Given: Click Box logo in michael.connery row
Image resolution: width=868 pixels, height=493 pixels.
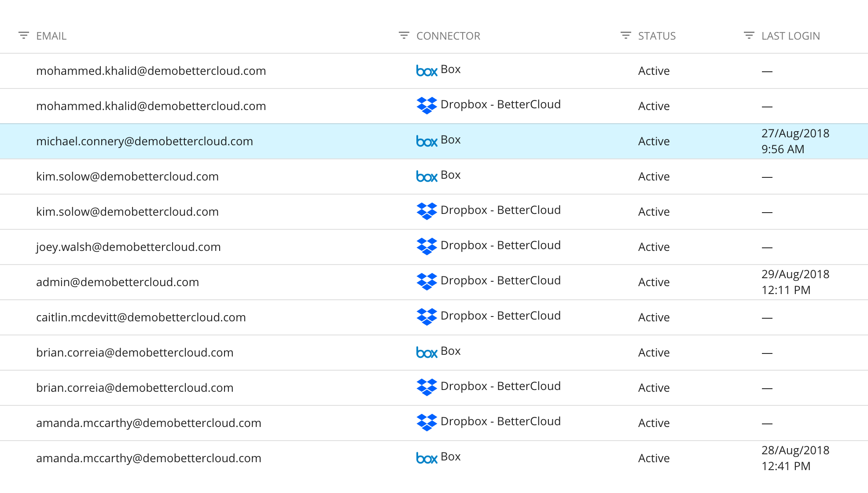Looking at the screenshot, I should (x=427, y=141).
